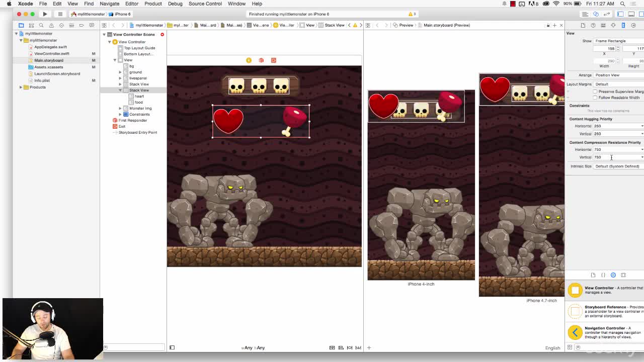Screen dimensions: 644x362
Task: Open the Debug navigator icon
Action: pos(71,25)
